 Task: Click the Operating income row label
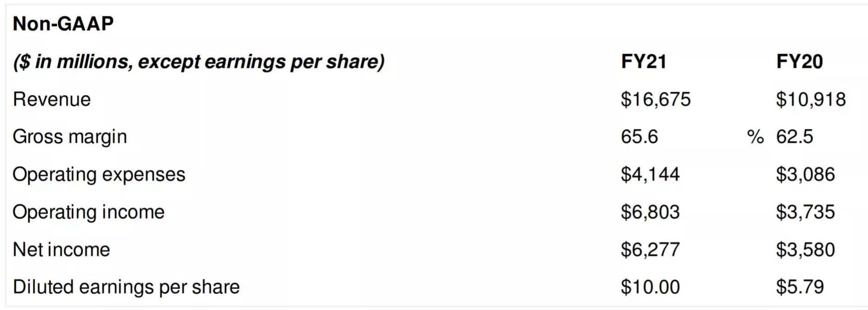click(x=88, y=212)
